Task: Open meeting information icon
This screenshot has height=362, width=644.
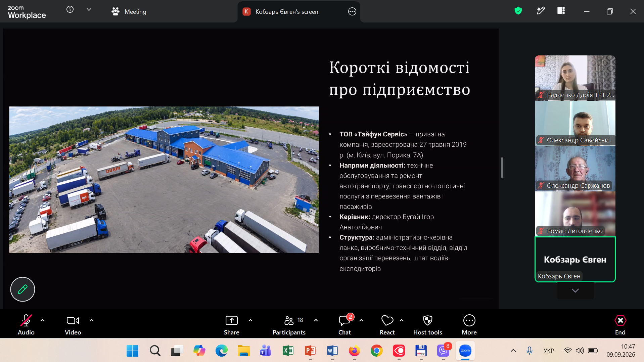Action: point(70,9)
